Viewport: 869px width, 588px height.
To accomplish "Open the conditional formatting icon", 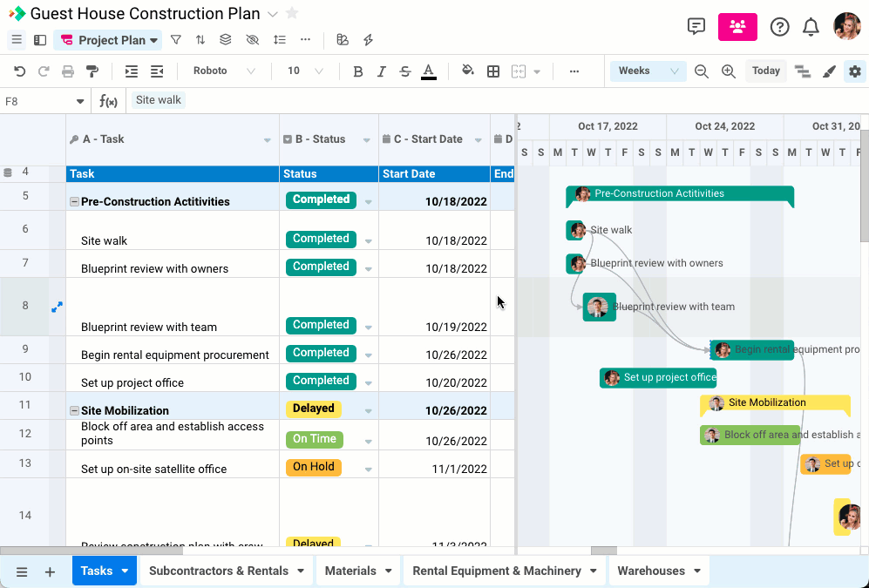I will 343,39.
